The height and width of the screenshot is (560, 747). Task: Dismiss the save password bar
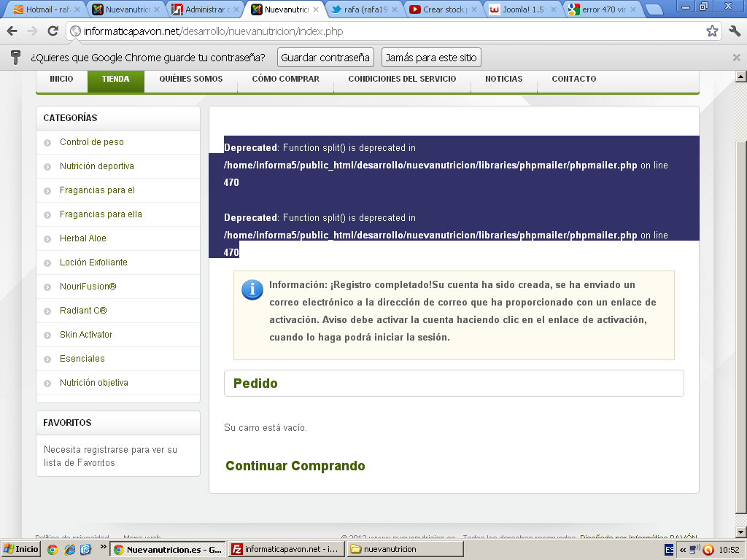click(737, 58)
